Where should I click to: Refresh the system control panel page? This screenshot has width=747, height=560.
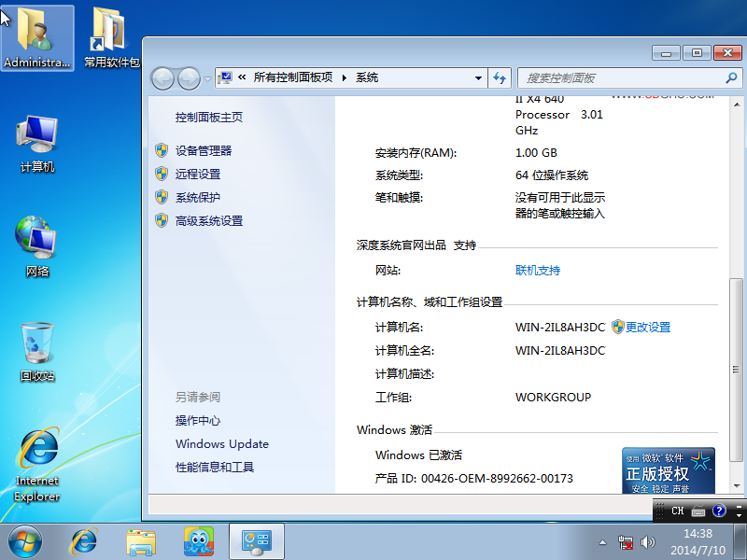tap(500, 77)
